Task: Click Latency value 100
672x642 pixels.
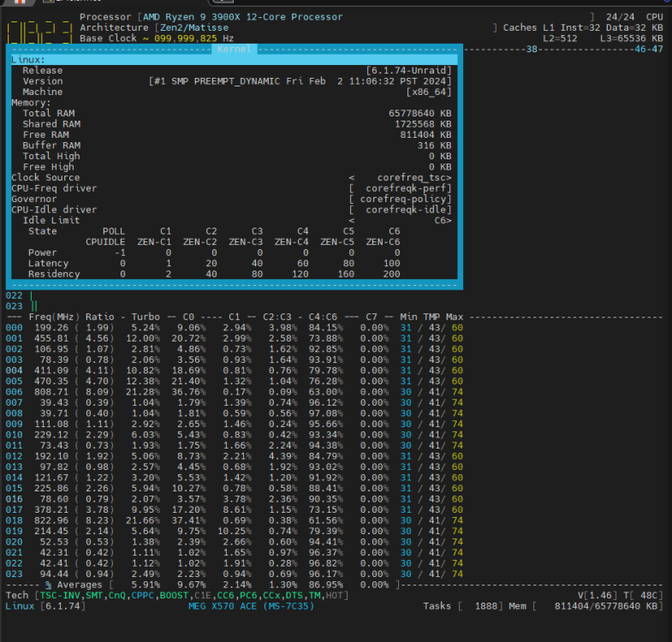Action: 391,263
